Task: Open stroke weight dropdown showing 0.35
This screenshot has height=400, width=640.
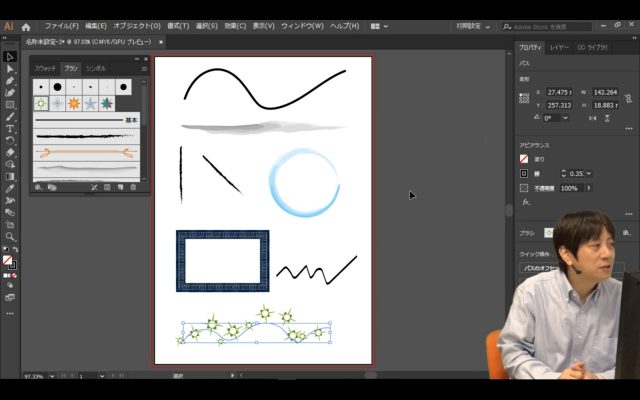Action: tap(589, 173)
